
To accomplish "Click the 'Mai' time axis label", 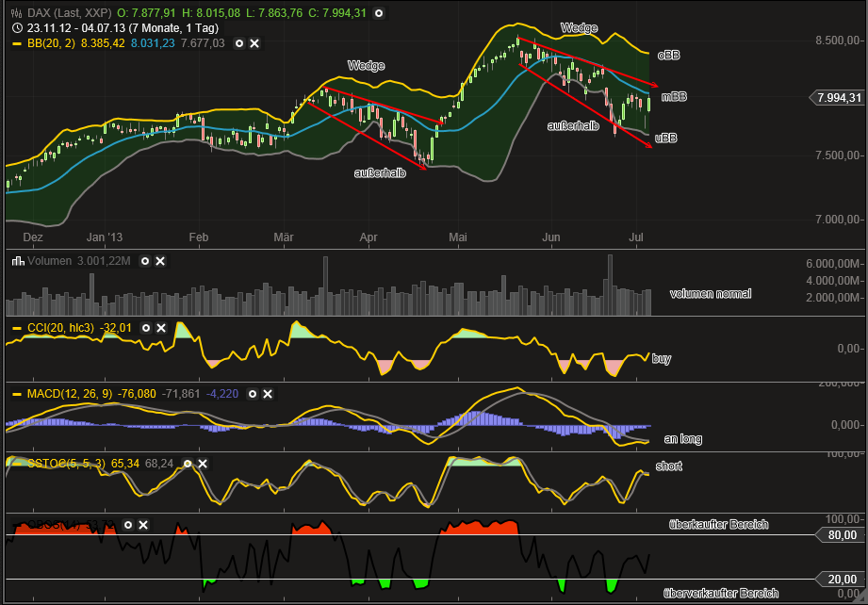I will coord(458,237).
